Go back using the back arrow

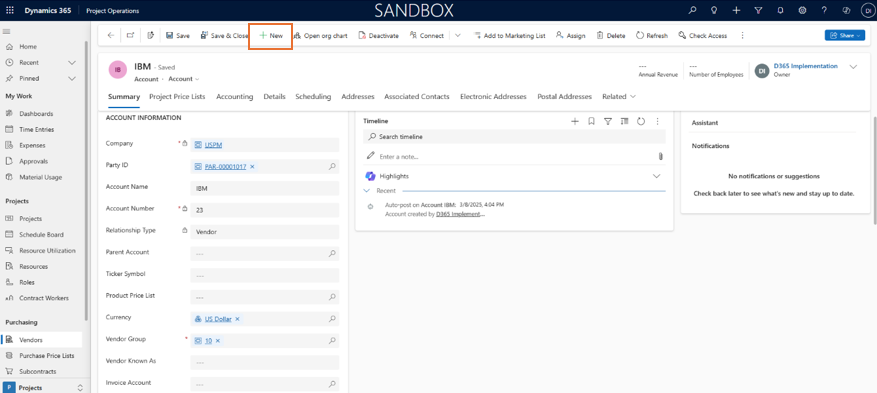pos(111,35)
